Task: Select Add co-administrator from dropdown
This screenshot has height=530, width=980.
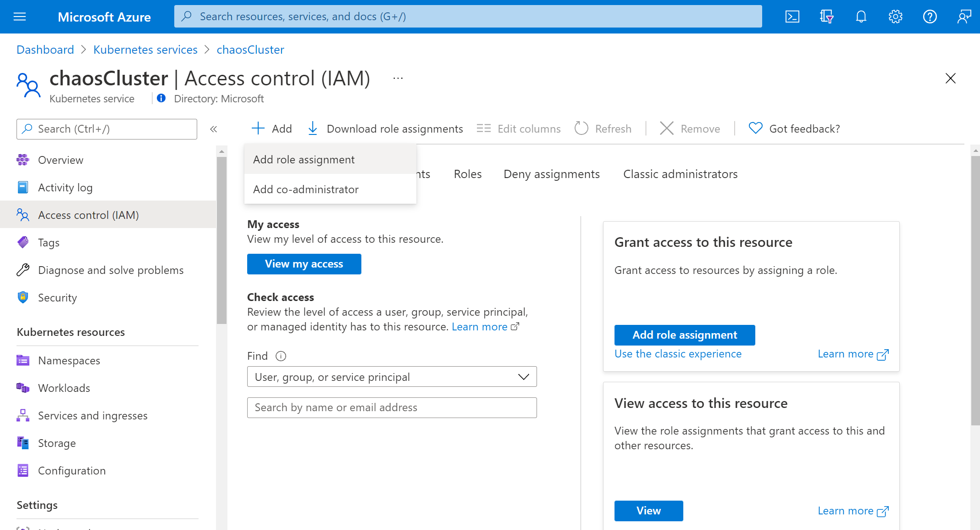Action: (x=306, y=189)
